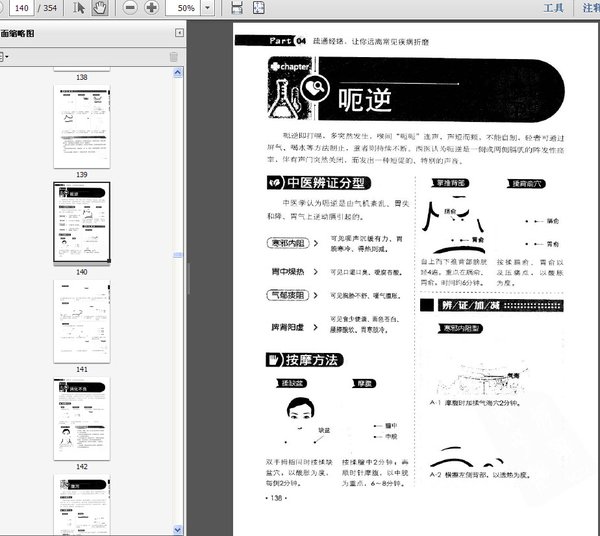Open the 注释 comments pane

point(591,8)
